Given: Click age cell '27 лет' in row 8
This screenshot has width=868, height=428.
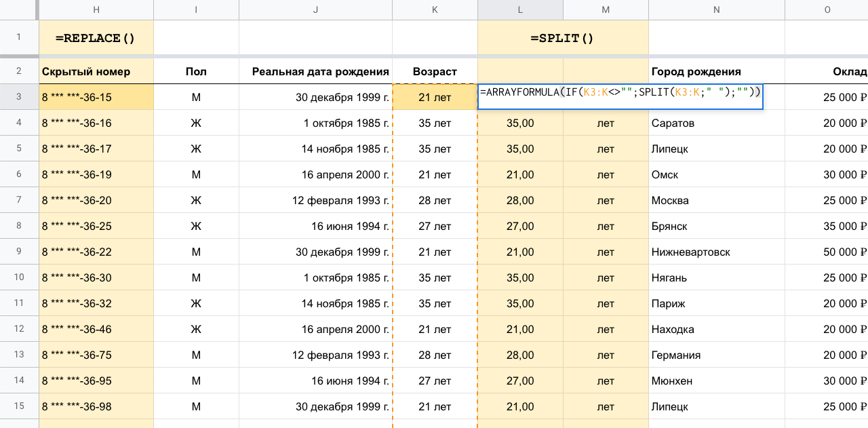Looking at the screenshot, I should click(435, 226).
